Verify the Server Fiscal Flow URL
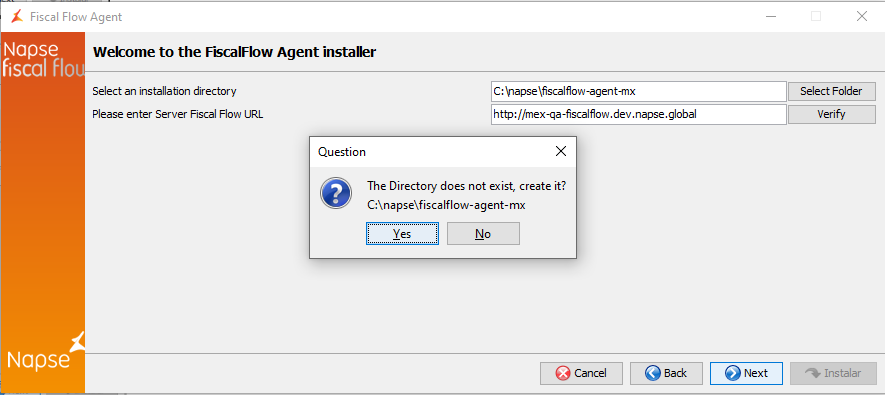Image resolution: width=885 pixels, height=395 pixels. click(831, 114)
